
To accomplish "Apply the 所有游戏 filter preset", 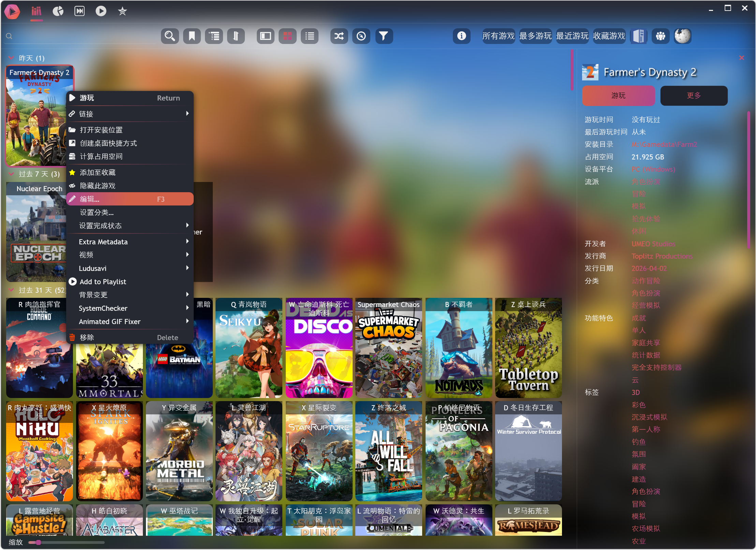I will point(499,36).
